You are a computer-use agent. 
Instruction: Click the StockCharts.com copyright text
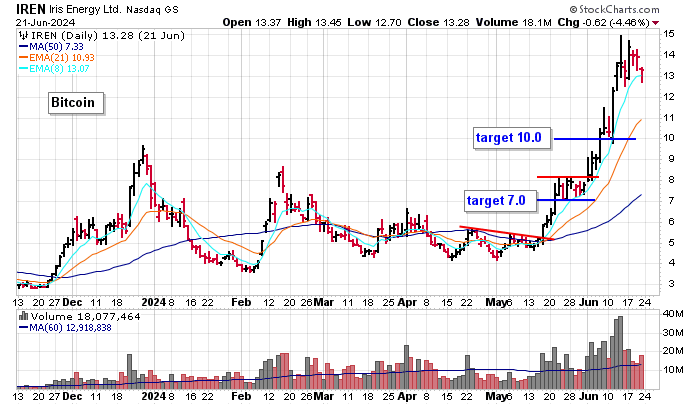(614, 9)
